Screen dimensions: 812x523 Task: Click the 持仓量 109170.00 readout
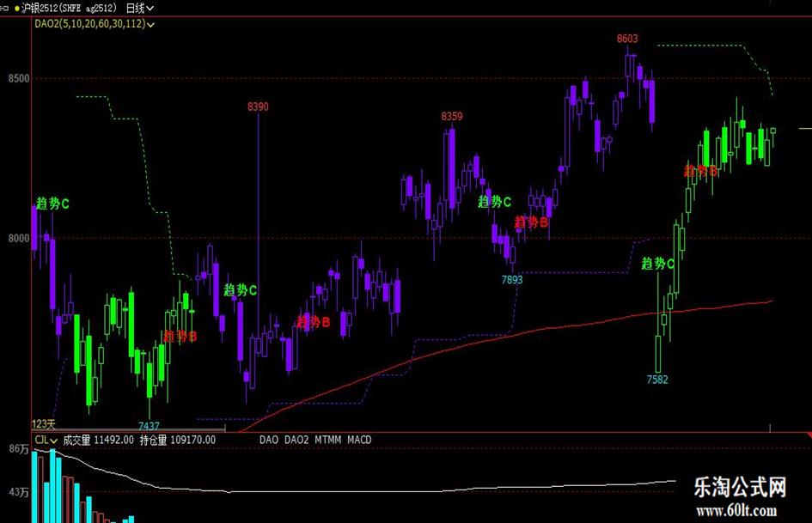click(x=178, y=441)
